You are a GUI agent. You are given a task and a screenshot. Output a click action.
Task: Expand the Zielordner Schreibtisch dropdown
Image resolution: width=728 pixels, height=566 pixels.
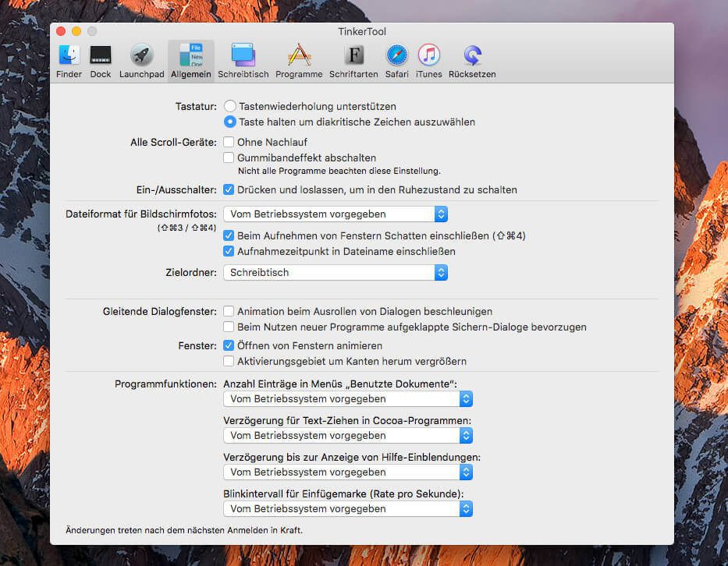coord(336,272)
